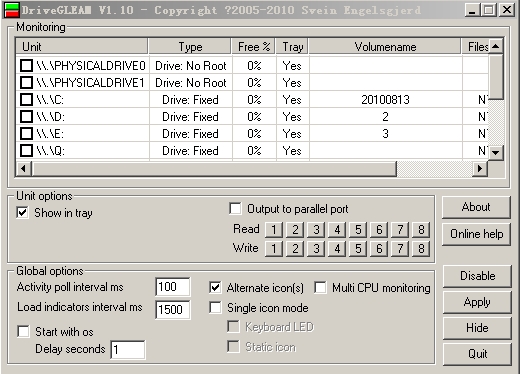Select Write pin 5
Image resolution: width=520 pixels, height=374 pixels.
click(x=358, y=249)
